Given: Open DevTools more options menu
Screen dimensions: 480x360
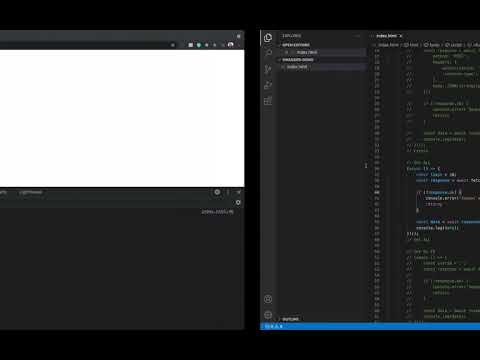Looking at the screenshot, I should [x=228, y=192].
